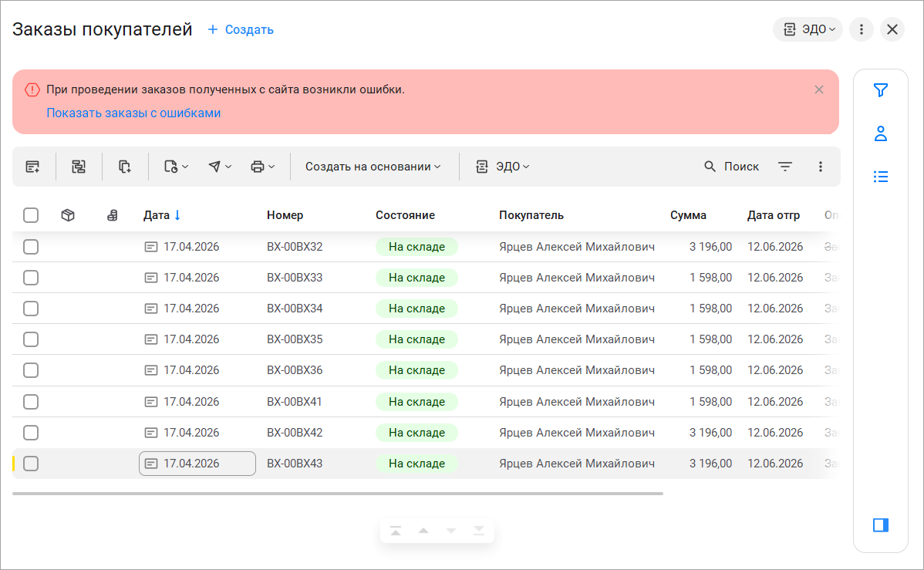Jump to the last record navigation arrow

point(478,531)
